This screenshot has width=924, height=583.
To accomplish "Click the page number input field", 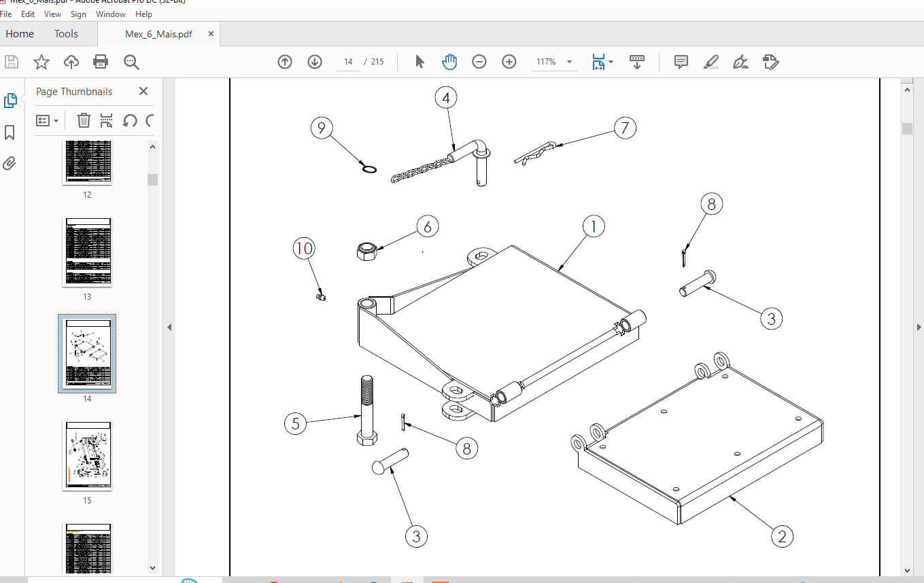I will coord(348,62).
